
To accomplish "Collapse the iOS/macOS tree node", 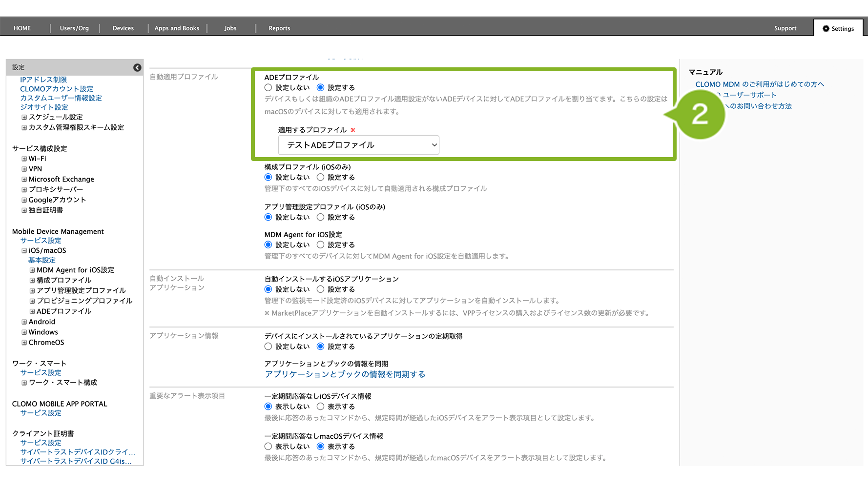I will pyautogui.click(x=24, y=250).
